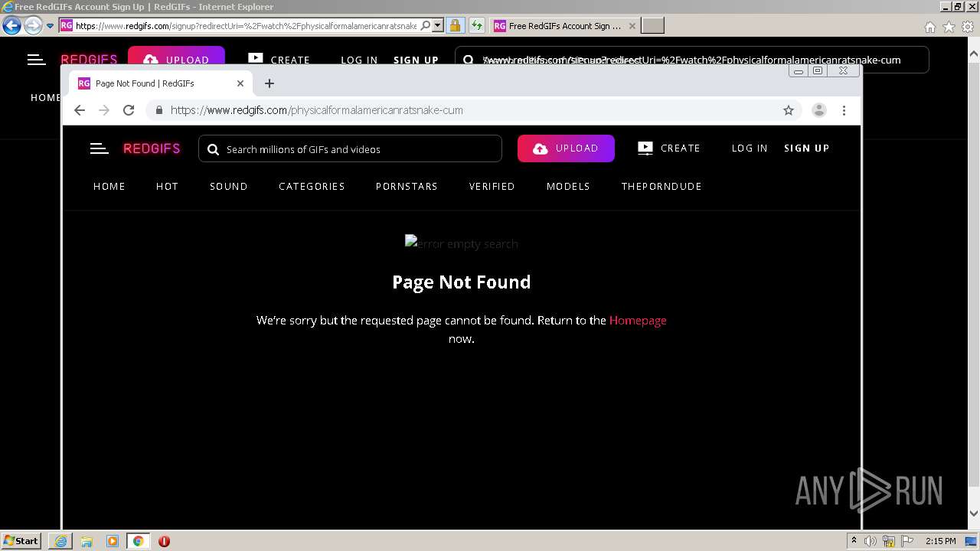Switch to Chrome from the taskbar
The width and height of the screenshot is (980, 551).
[138, 541]
